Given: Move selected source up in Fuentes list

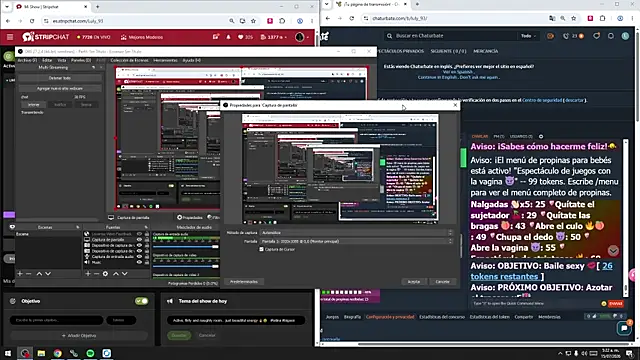Looking at the screenshot, I should point(116,273).
